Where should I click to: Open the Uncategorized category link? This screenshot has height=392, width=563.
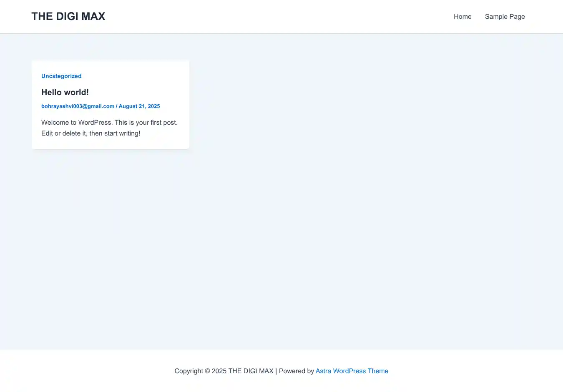click(x=61, y=76)
